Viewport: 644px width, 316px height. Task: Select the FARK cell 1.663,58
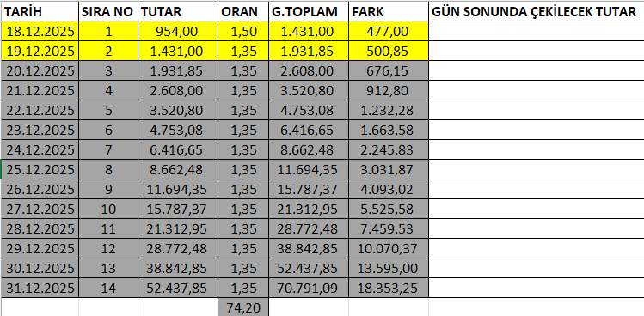pos(389,130)
